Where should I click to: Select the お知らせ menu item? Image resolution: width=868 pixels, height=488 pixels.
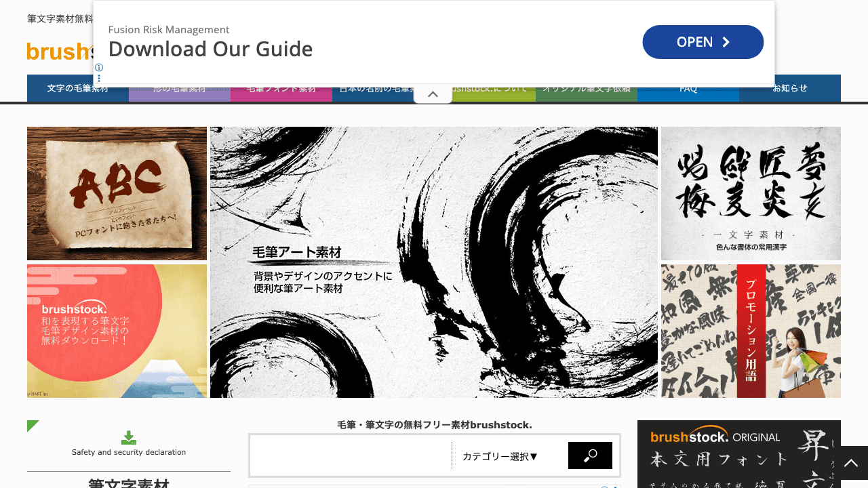pos(790,88)
